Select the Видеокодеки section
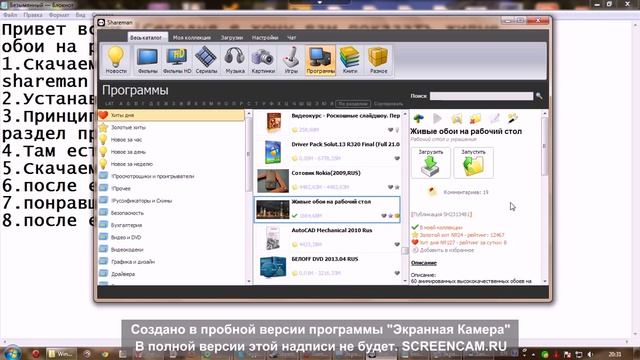 click(171, 249)
